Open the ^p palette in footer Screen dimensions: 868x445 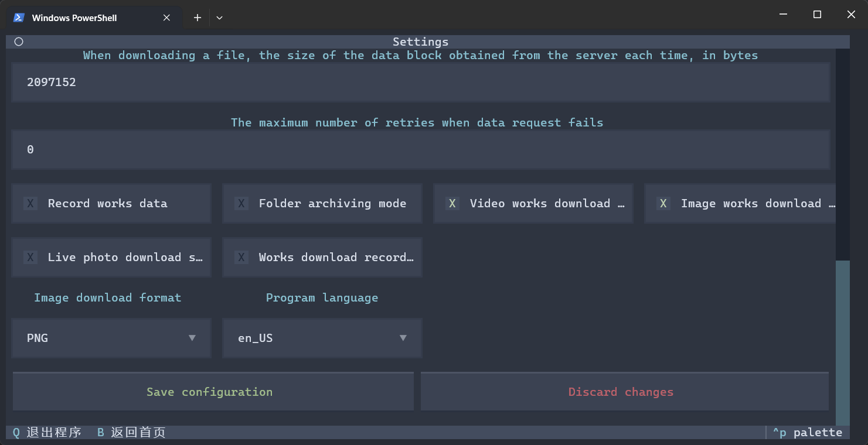(808, 433)
